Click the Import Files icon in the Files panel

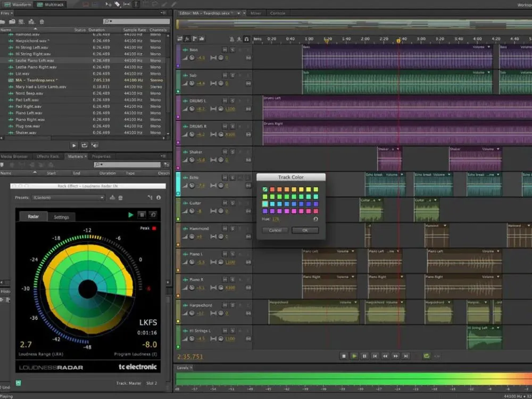coord(11,22)
